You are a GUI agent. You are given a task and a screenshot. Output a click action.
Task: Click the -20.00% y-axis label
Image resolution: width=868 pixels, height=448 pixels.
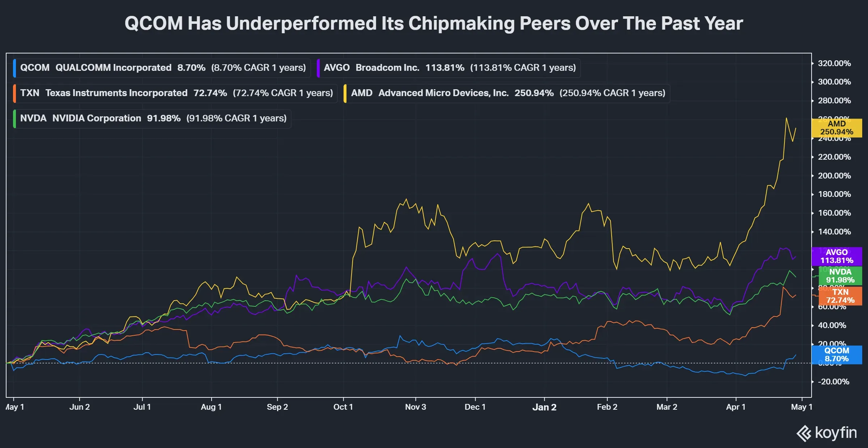[834, 382]
